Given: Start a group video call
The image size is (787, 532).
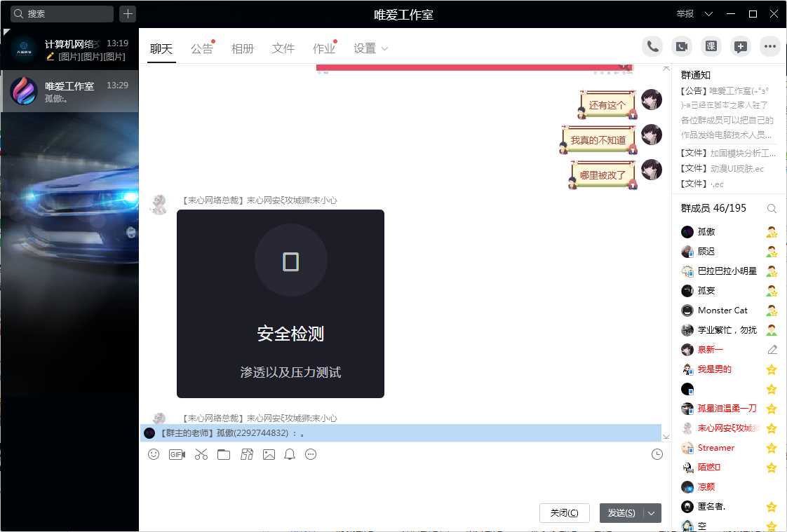Looking at the screenshot, I should pyautogui.click(x=682, y=47).
